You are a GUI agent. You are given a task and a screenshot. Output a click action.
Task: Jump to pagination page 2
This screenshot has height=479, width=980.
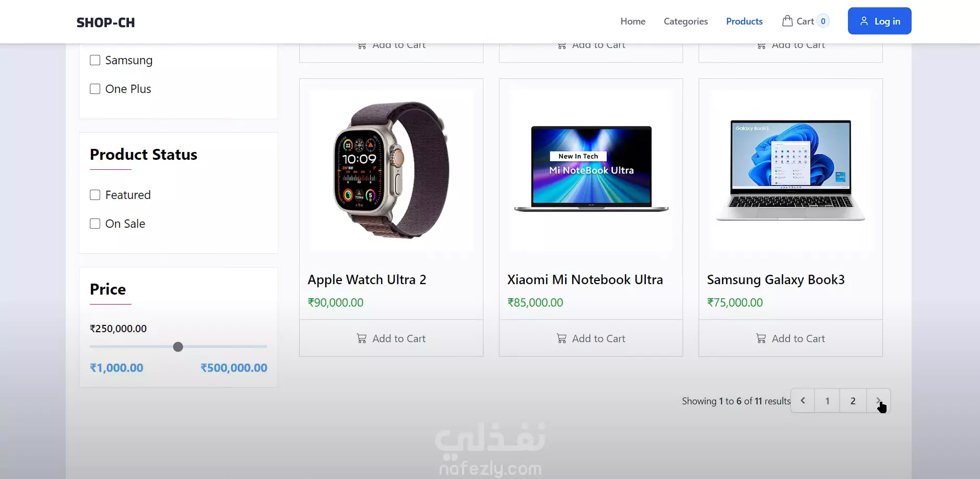click(853, 401)
